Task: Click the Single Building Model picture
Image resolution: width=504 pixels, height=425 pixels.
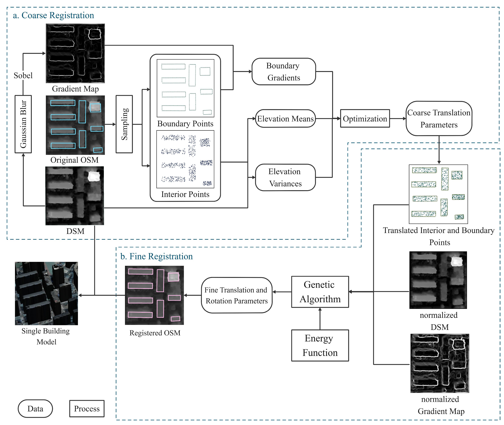Action: [46, 293]
